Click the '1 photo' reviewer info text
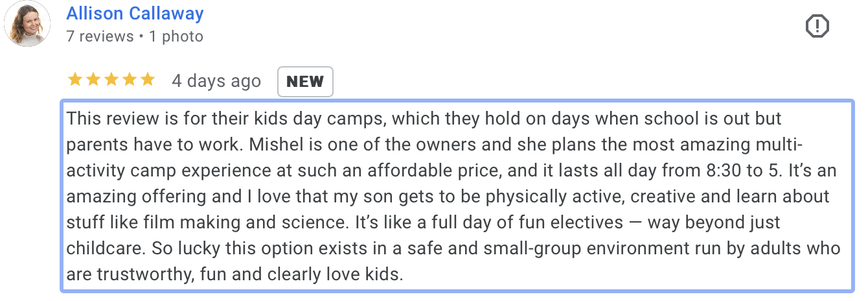 click(176, 36)
